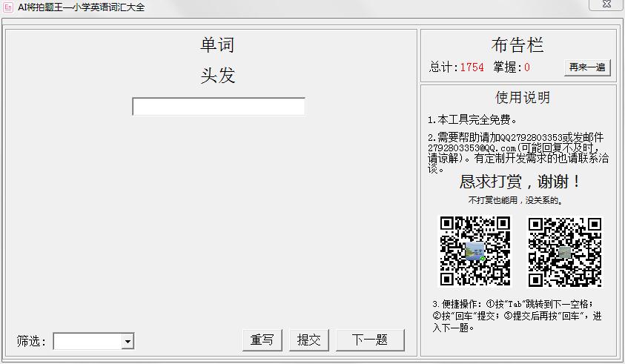
Task: Click the 提交 submit button
Action: [309, 340]
